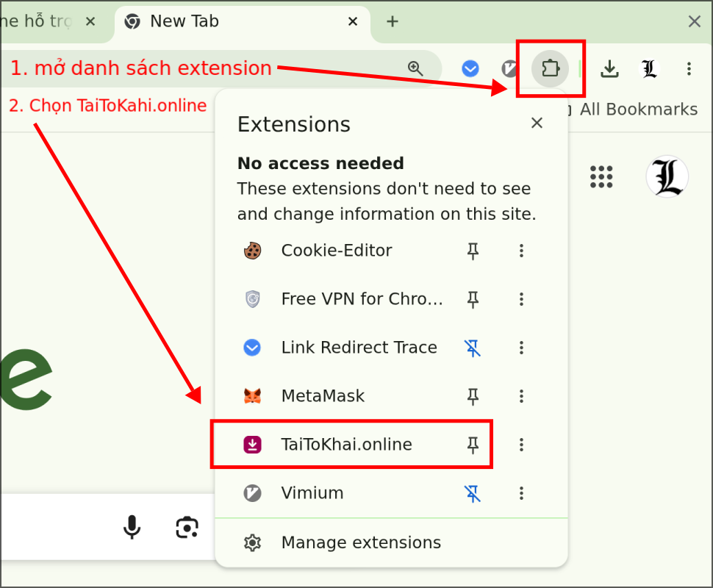Choose the TaiToKhai.online extension
Image resolution: width=713 pixels, height=588 pixels.
coord(337,445)
